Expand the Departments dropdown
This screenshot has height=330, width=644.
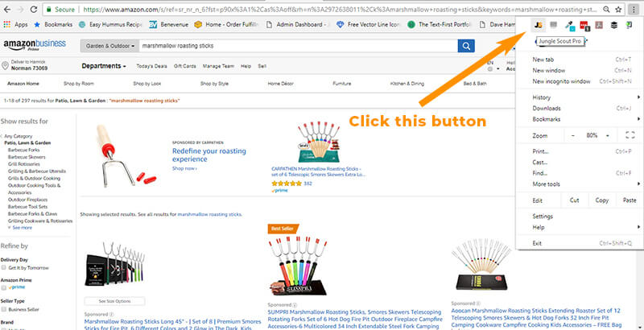104,65
